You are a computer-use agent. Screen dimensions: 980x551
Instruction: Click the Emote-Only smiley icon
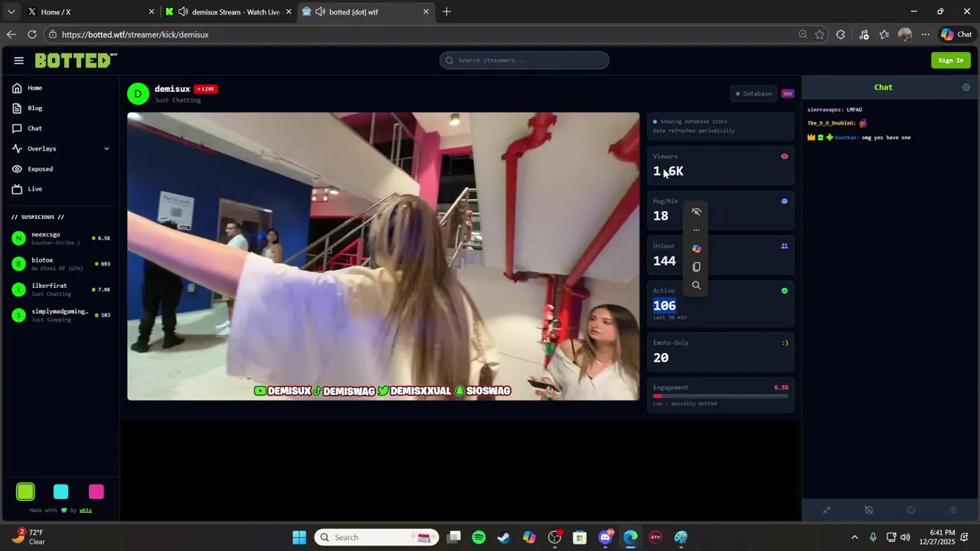(x=785, y=343)
